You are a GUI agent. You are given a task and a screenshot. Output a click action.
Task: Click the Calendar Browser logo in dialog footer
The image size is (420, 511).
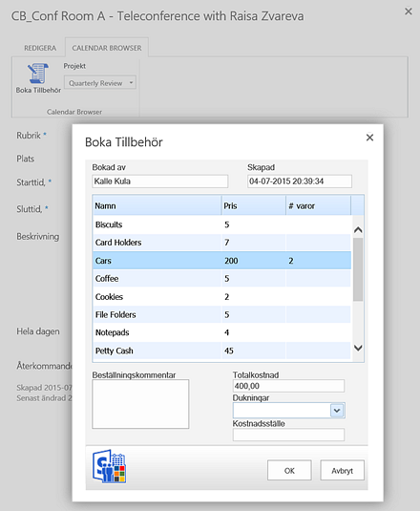pos(109,466)
